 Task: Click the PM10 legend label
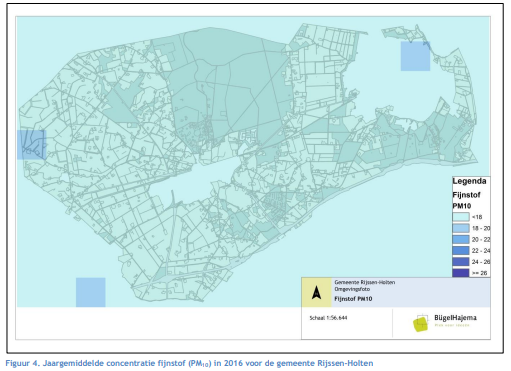tap(462, 206)
